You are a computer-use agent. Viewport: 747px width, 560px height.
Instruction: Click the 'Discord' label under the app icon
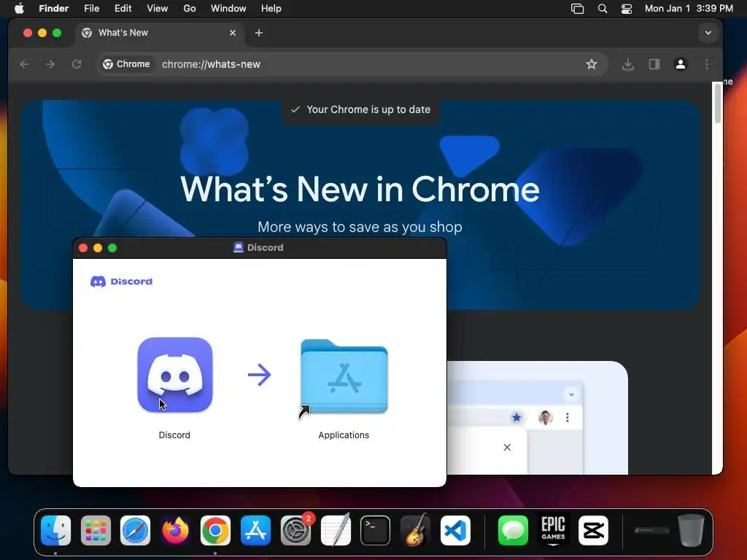coord(174,435)
